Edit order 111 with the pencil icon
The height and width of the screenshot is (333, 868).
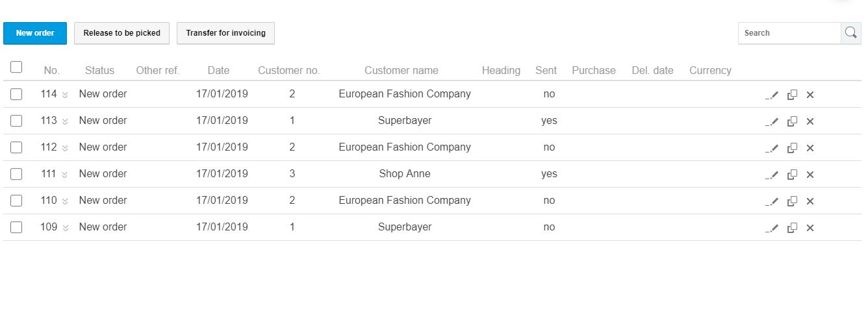[x=772, y=175]
